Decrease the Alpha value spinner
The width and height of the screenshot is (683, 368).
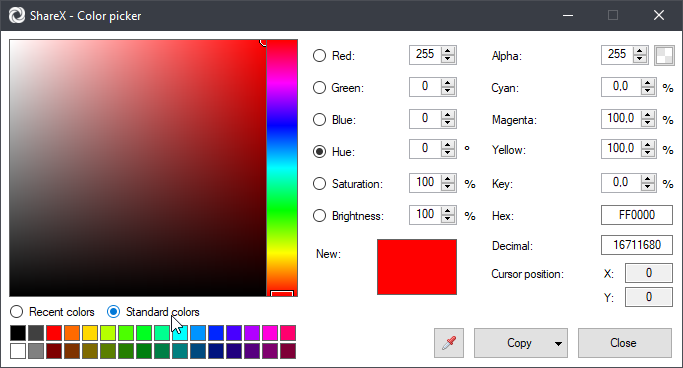(x=639, y=59)
